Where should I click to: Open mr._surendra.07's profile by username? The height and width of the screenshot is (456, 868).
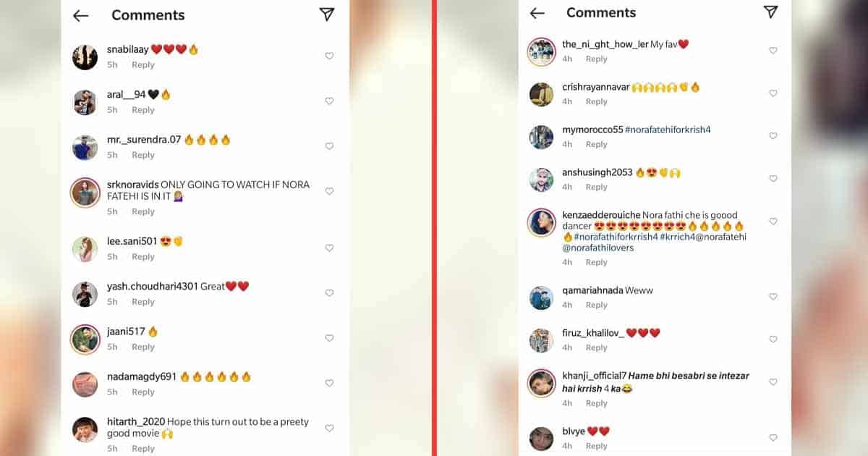pyautogui.click(x=144, y=140)
